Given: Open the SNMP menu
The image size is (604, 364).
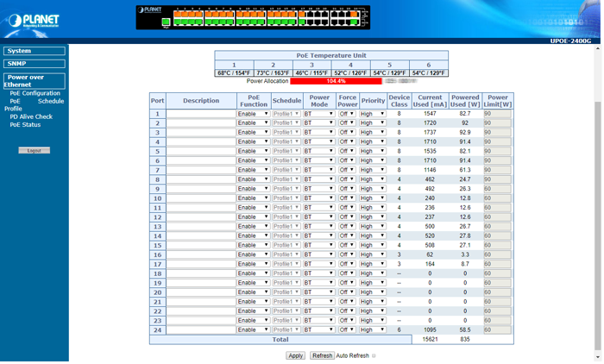Looking at the screenshot, I should coord(35,64).
